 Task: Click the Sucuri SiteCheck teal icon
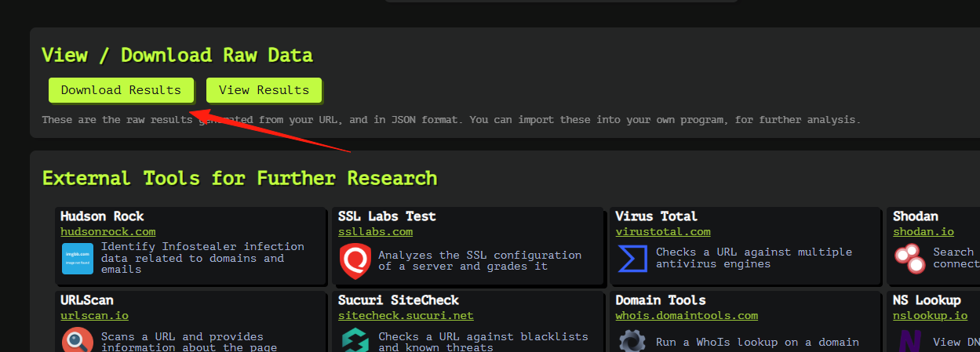tap(355, 341)
